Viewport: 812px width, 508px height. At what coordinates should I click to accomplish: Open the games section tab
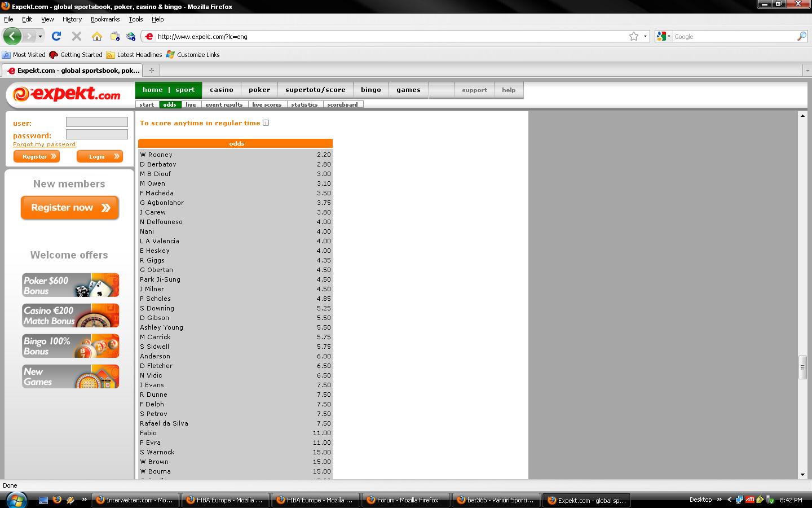(x=408, y=90)
